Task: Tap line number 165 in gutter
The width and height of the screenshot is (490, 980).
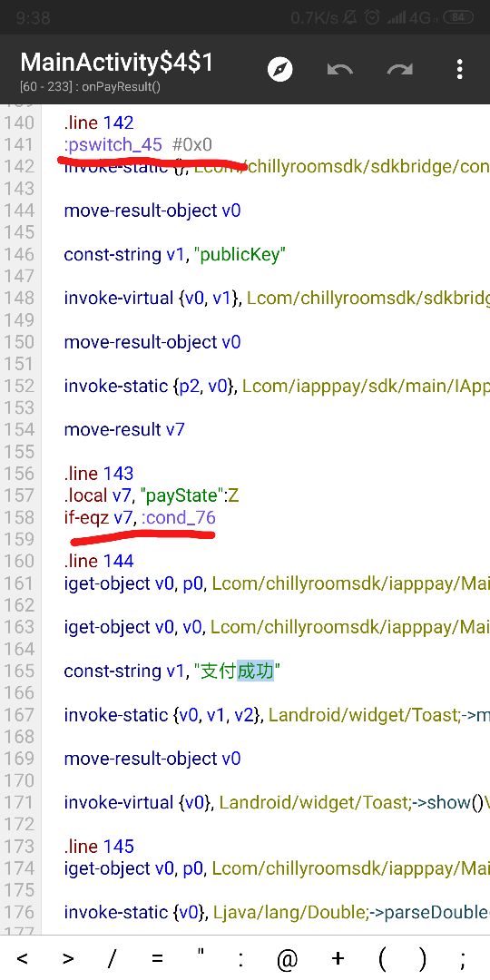Action: point(19,671)
